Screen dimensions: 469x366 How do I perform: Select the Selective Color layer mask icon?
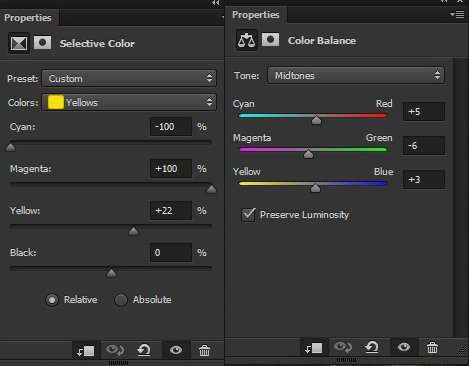(x=43, y=43)
